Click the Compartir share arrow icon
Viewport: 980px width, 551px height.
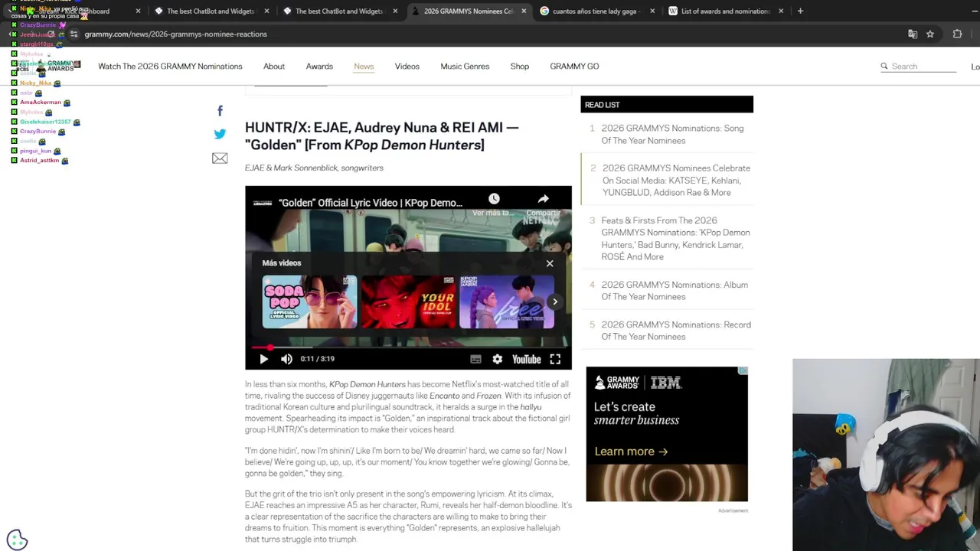click(543, 199)
